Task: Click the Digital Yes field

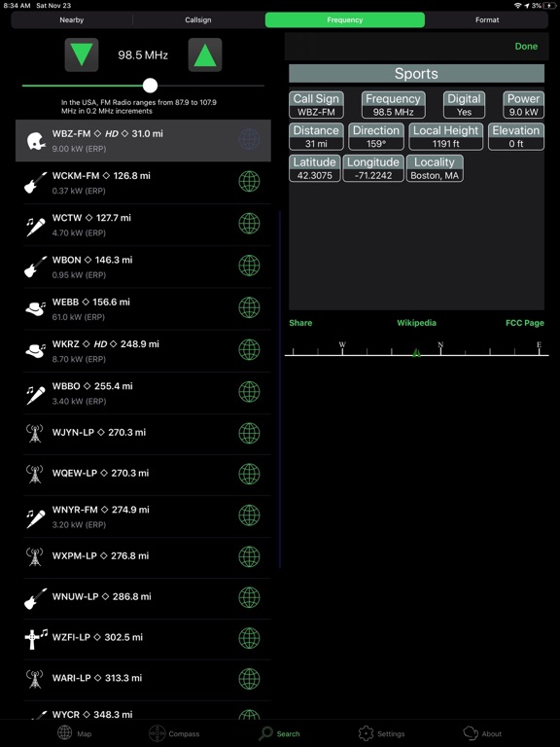Action: tap(465, 105)
